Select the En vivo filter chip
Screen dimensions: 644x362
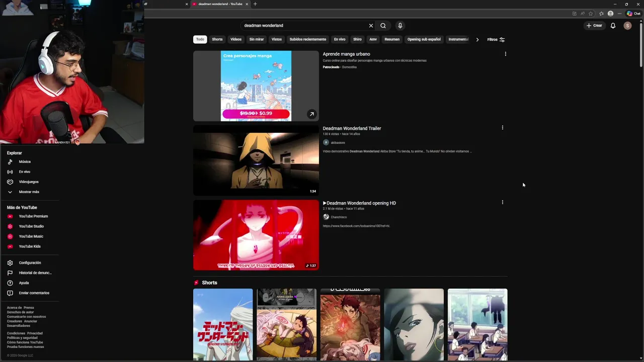tap(340, 39)
